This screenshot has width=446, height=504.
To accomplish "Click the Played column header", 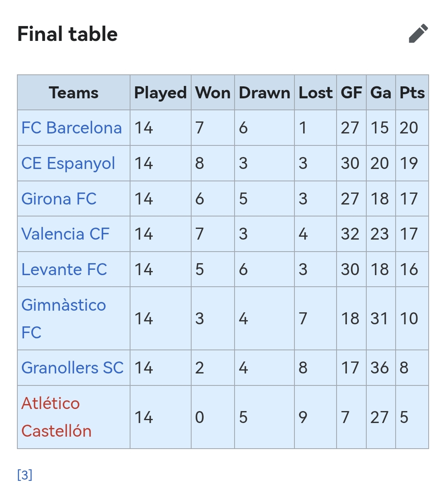I will [x=160, y=93].
